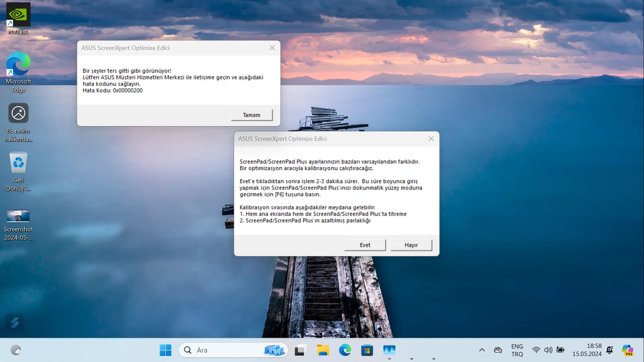Launch Microsoft Edge from the taskbar

point(345,350)
